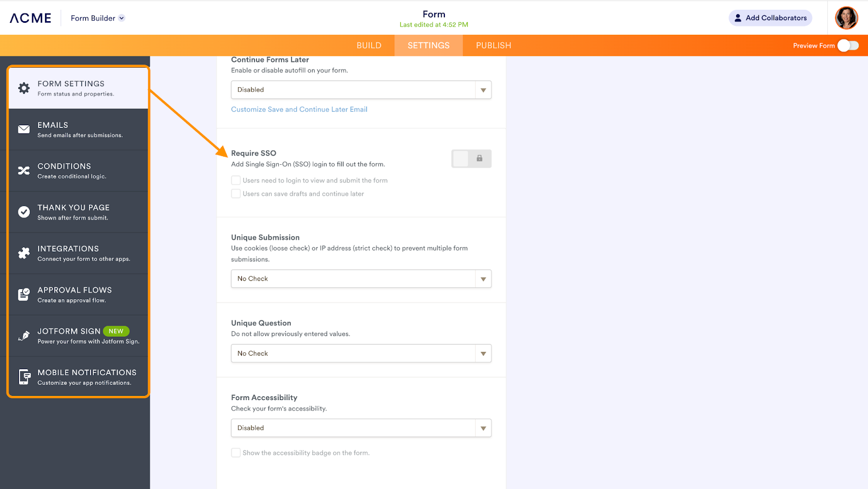The image size is (868, 489).
Task: Click the Emails envelope icon
Action: [24, 130]
